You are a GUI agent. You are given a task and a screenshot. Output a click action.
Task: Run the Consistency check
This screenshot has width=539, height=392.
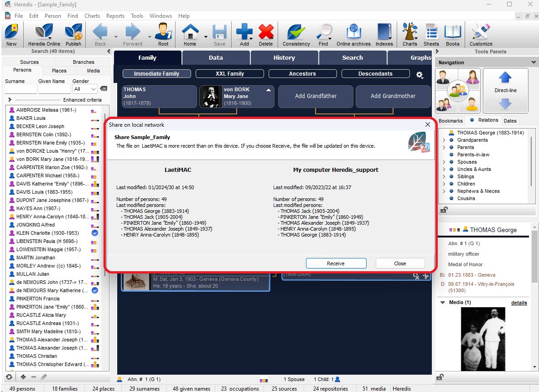[x=296, y=35]
